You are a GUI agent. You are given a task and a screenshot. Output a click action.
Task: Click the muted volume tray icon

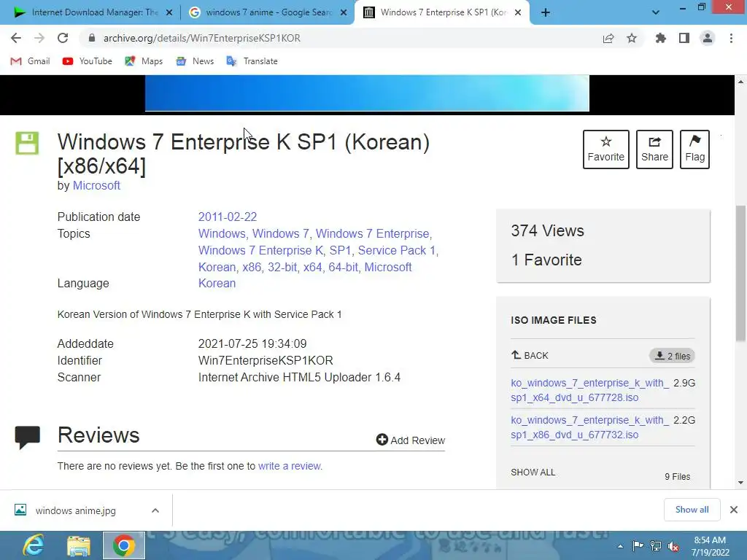673,546
